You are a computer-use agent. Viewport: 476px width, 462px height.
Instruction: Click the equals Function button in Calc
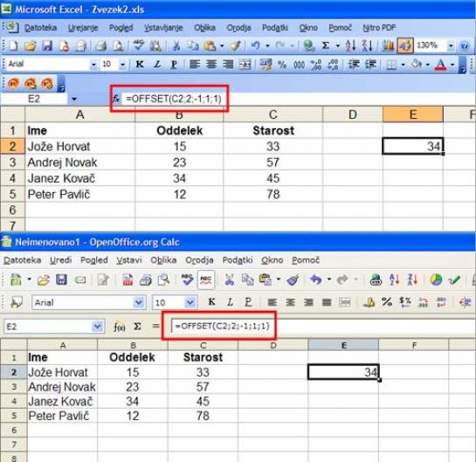click(x=155, y=327)
